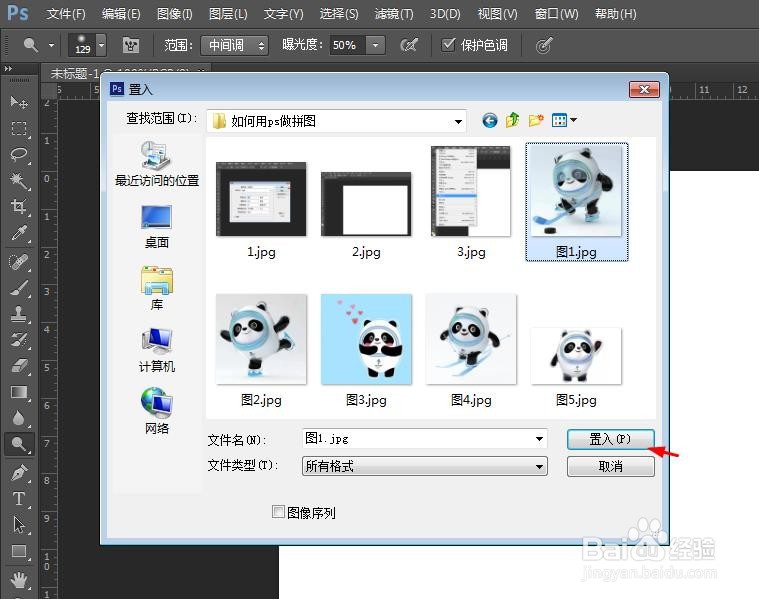Open the 视图(V) menu
The height and width of the screenshot is (599, 759).
coord(498,14)
